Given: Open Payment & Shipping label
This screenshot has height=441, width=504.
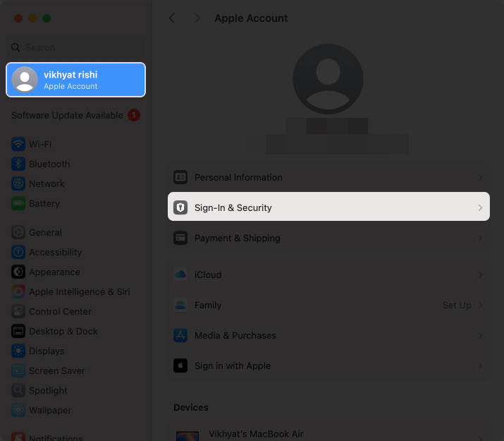Looking at the screenshot, I should [x=238, y=238].
